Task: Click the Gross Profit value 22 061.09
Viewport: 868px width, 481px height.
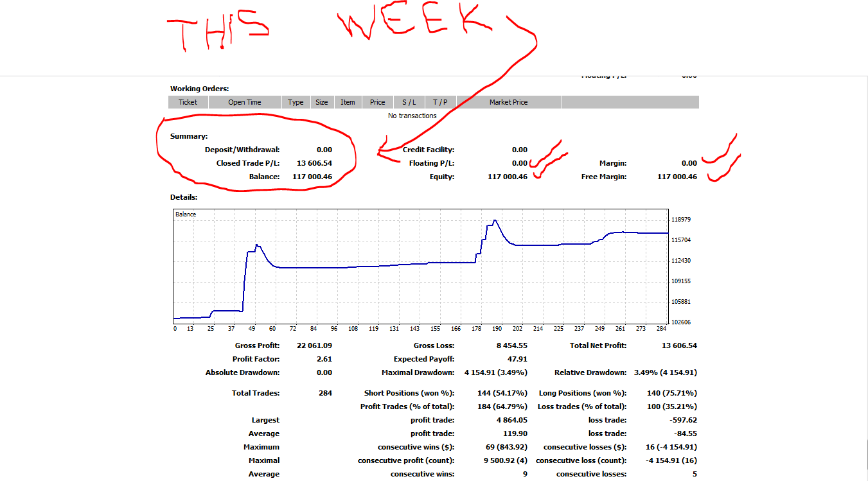Action: pos(315,345)
